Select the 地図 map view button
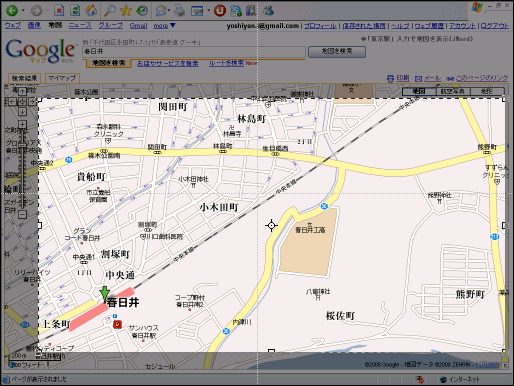Screen dimensions: 514x386 point(419,91)
